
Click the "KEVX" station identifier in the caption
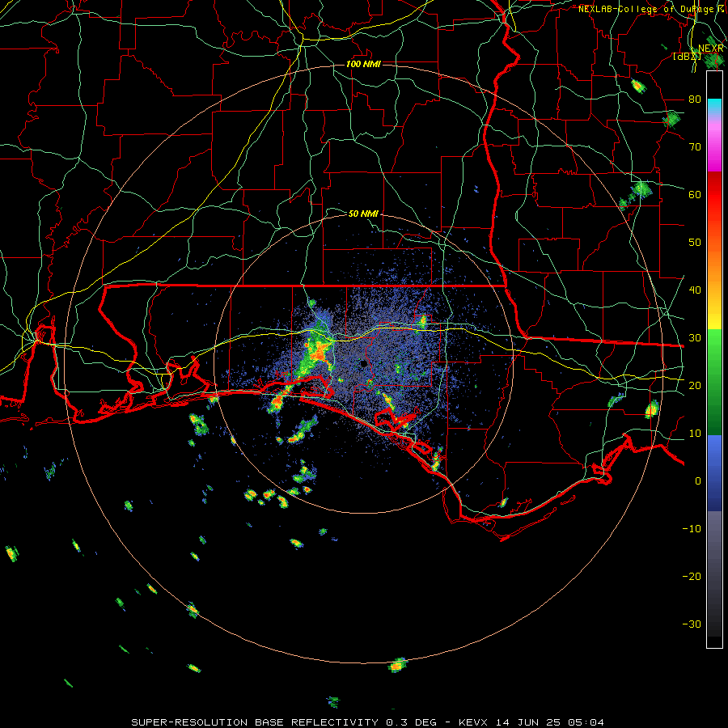tap(475, 722)
